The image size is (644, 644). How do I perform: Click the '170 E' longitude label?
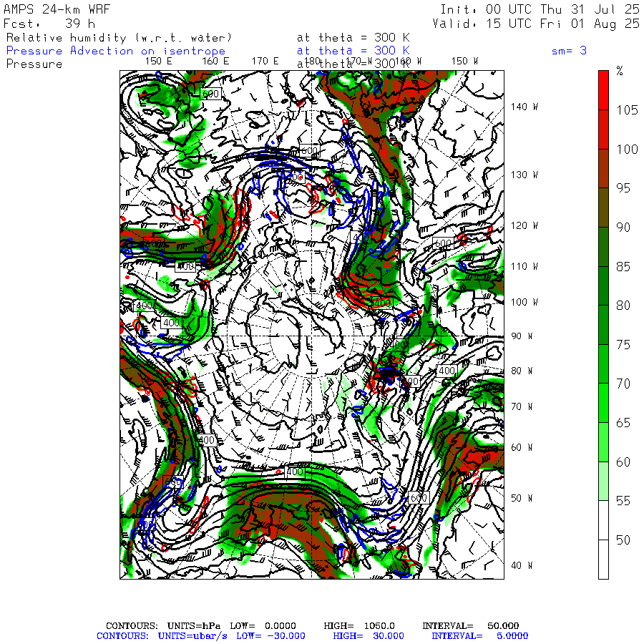(x=265, y=62)
